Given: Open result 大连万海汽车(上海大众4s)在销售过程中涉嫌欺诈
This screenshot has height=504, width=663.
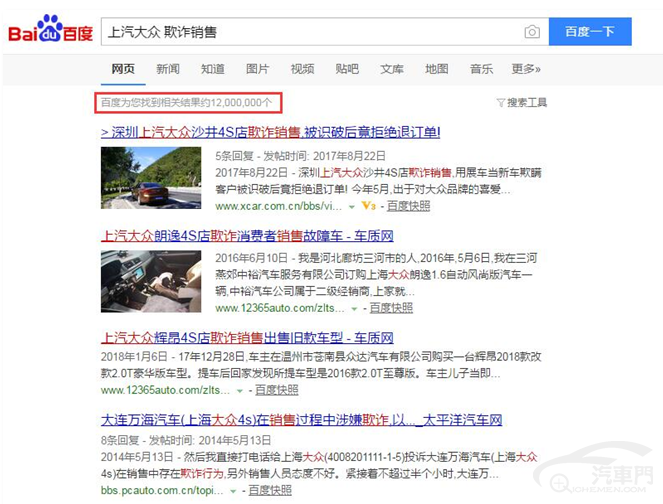Looking at the screenshot, I should click(301, 420).
